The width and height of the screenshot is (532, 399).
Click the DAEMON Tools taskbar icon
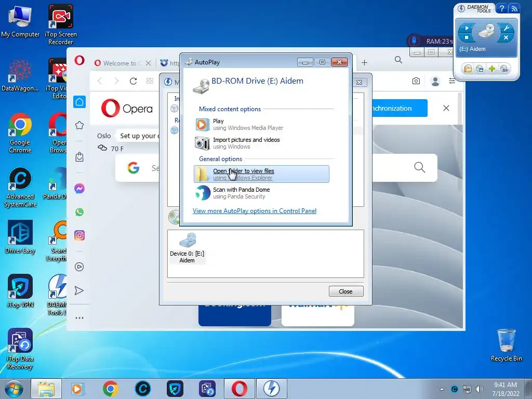pyautogui.click(x=271, y=389)
